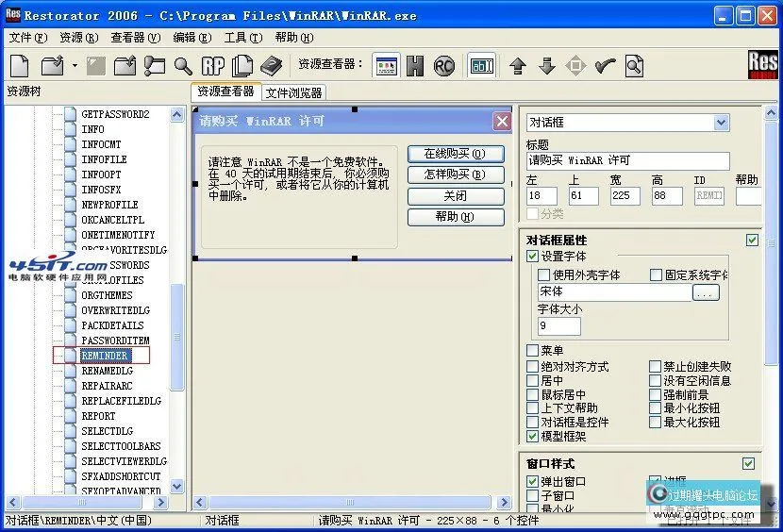Click the Move Up arrow icon
Screen dimensions: 783x532
518,65
